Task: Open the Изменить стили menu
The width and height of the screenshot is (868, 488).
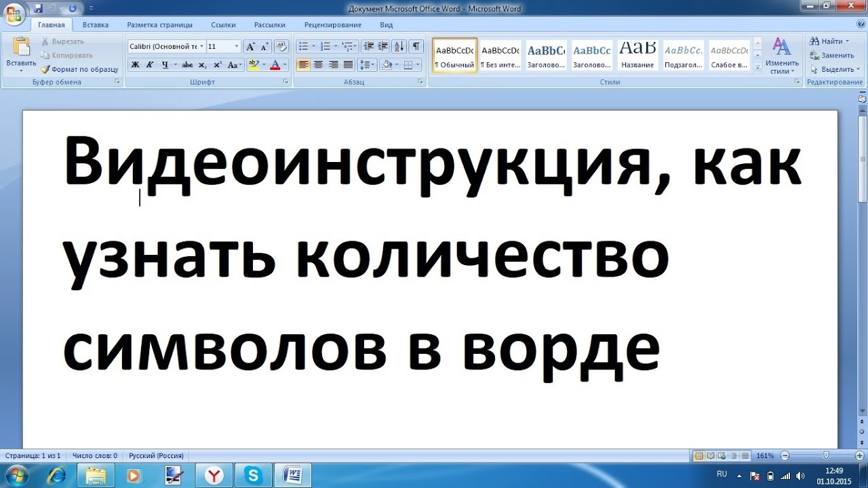Action: [783, 56]
